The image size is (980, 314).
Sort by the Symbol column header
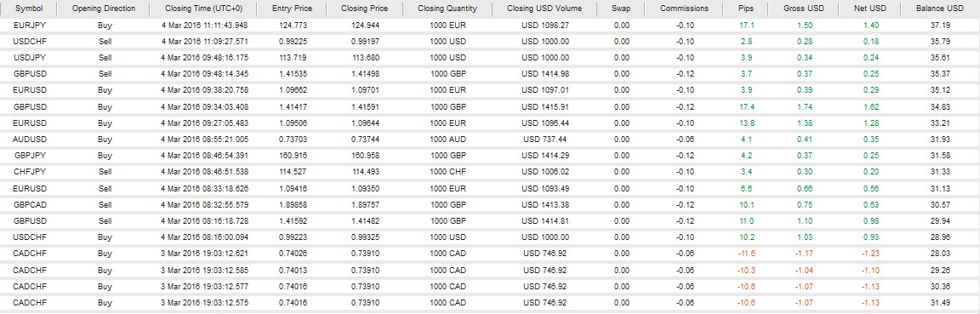click(30, 9)
